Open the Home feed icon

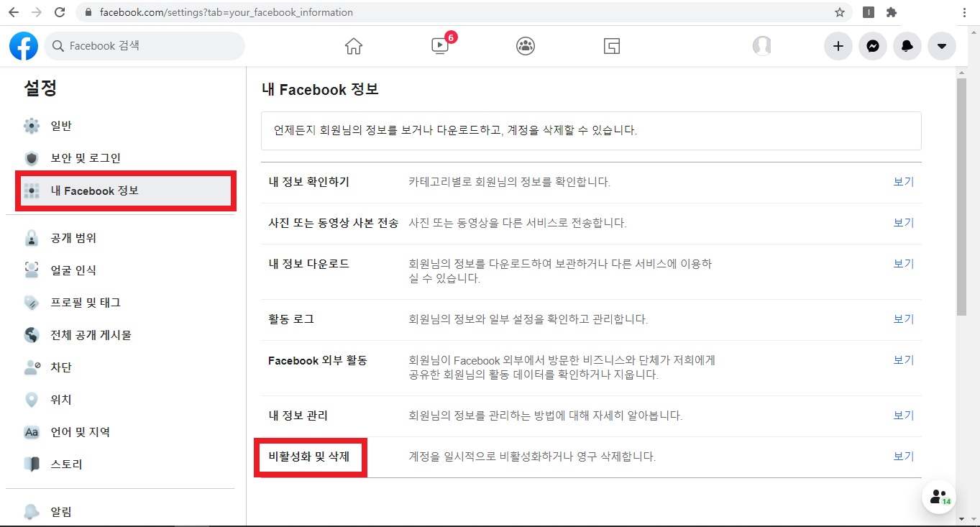point(354,46)
